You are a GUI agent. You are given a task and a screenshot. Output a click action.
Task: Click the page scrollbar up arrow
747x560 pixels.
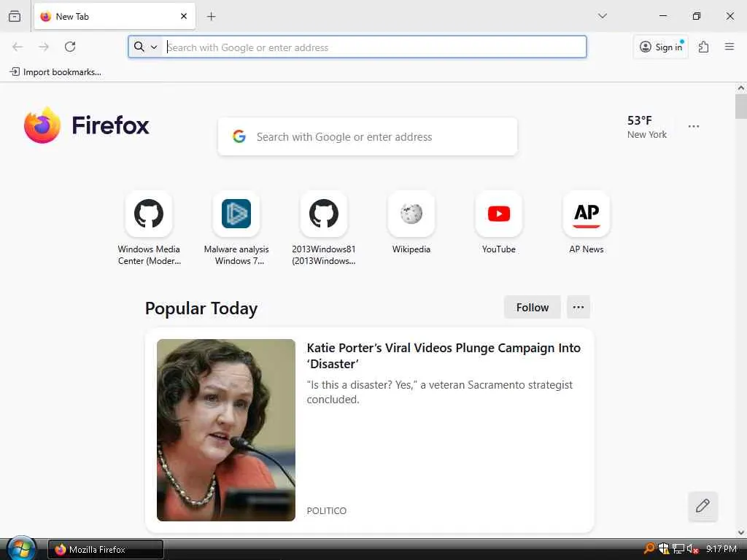click(741, 87)
